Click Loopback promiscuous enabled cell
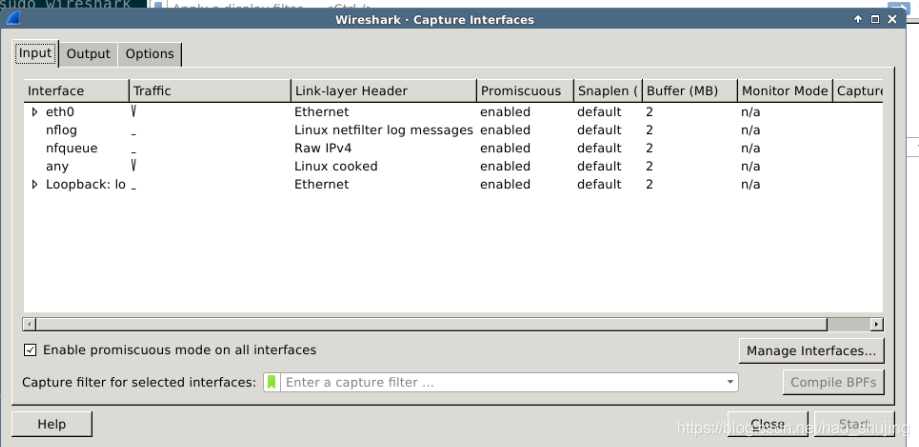Screen dimensions: 919x447 tap(505, 185)
